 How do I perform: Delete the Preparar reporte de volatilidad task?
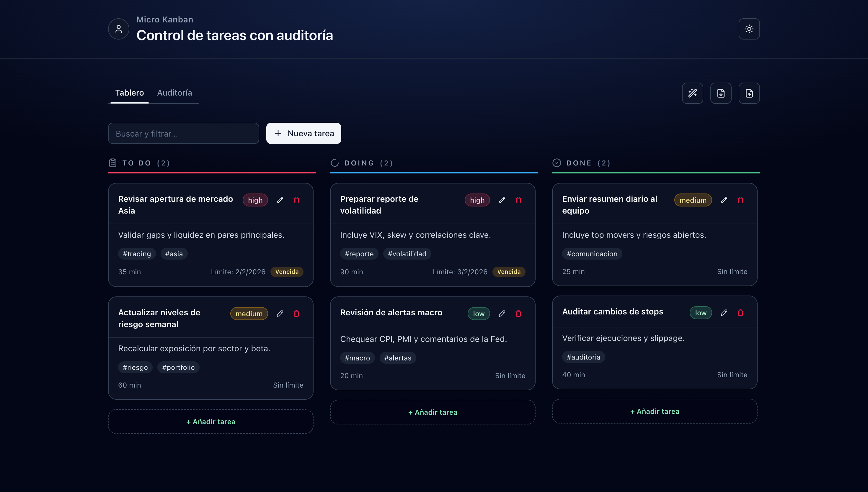click(518, 200)
